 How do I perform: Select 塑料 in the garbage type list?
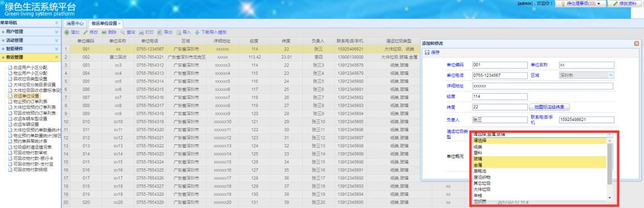539,152
